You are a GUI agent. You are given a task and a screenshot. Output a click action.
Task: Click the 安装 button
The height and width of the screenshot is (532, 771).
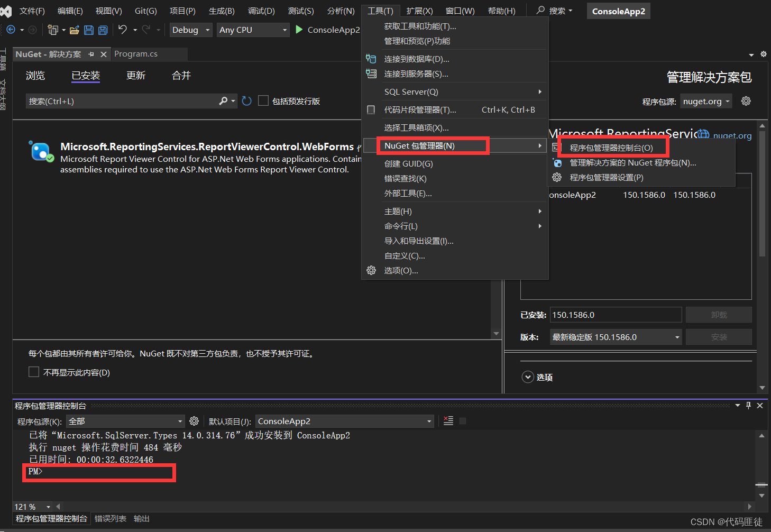click(719, 337)
